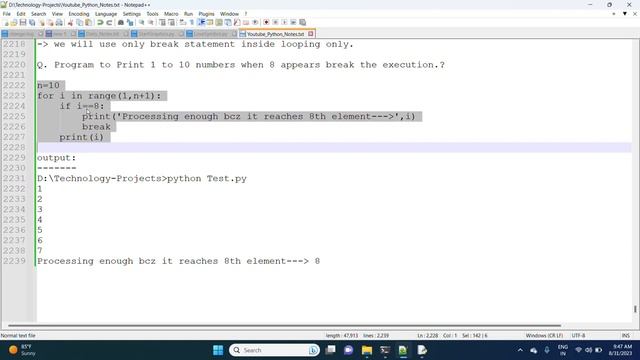Open the Encoding menu
Viewport: 640px width, 360px height.
[79, 14]
